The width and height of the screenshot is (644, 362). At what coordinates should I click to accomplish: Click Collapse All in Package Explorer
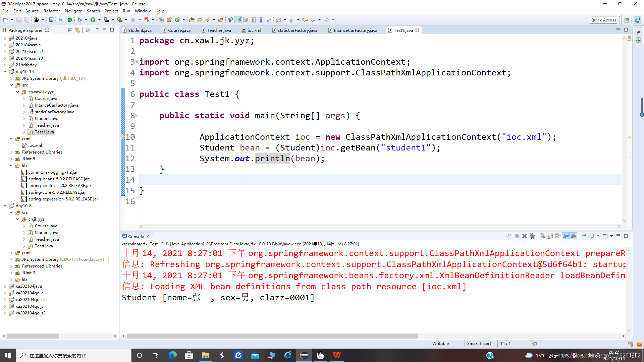click(x=70, y=30)
